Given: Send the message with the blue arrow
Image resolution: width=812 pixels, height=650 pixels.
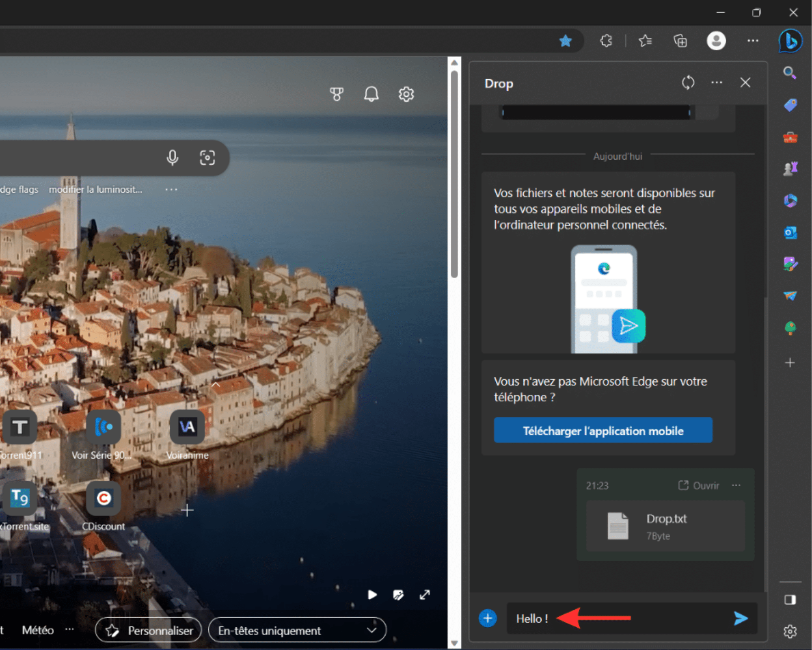Looking at the screenshot, I should point(741,618).
